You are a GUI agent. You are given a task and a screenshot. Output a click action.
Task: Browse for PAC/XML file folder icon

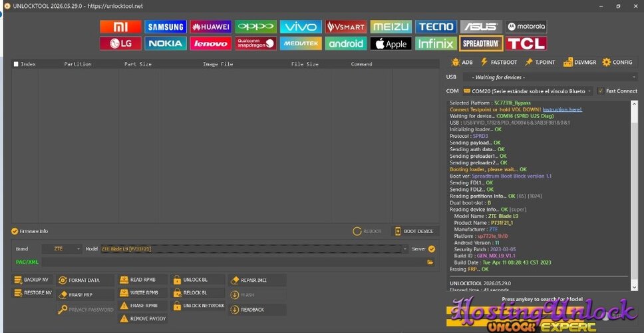[430, 262]
